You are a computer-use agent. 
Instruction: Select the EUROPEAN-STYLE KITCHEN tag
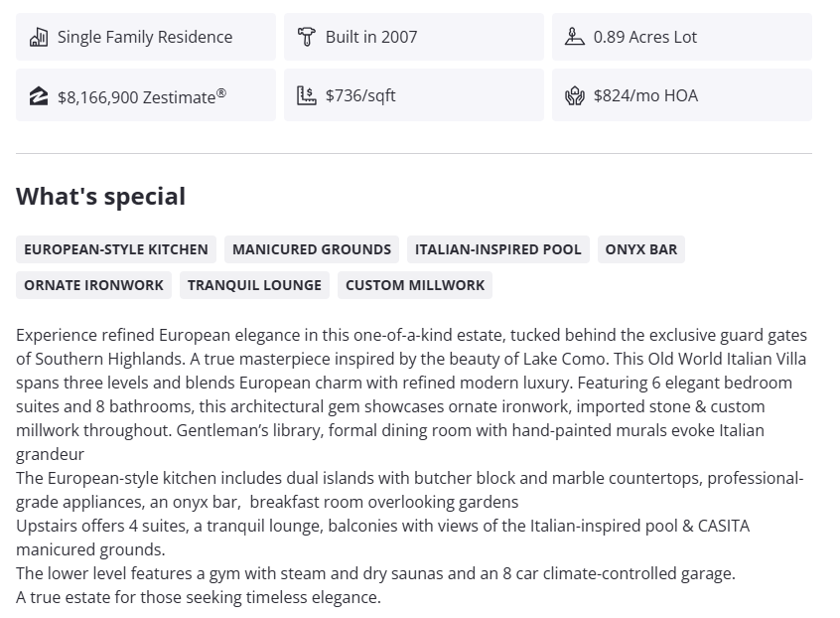pos(116,249)
